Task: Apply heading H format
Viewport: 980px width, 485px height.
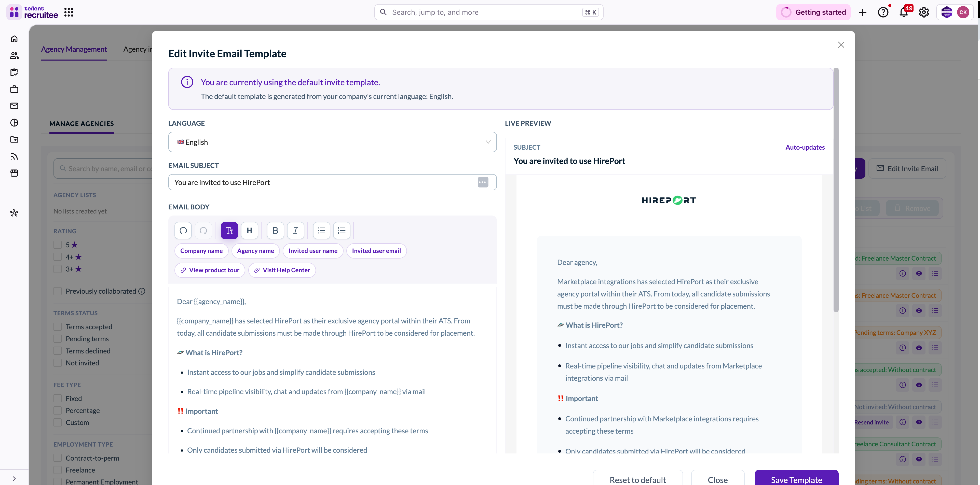Action: point(250,230)
